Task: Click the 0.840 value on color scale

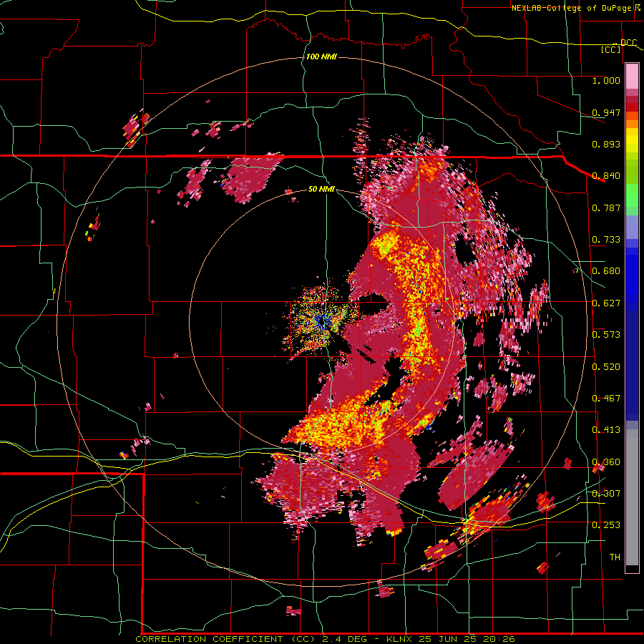Action: click(606, 176)
